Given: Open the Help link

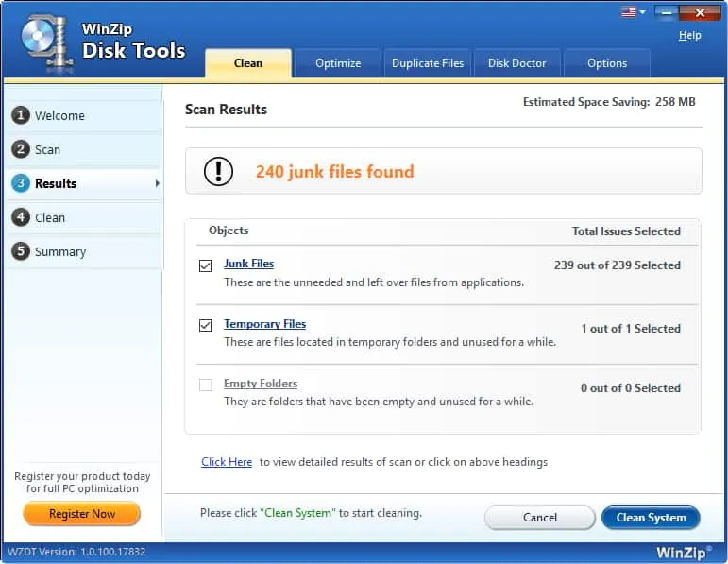Looking at the screenshot, I should pyautogui.click(x=689, y=35).
